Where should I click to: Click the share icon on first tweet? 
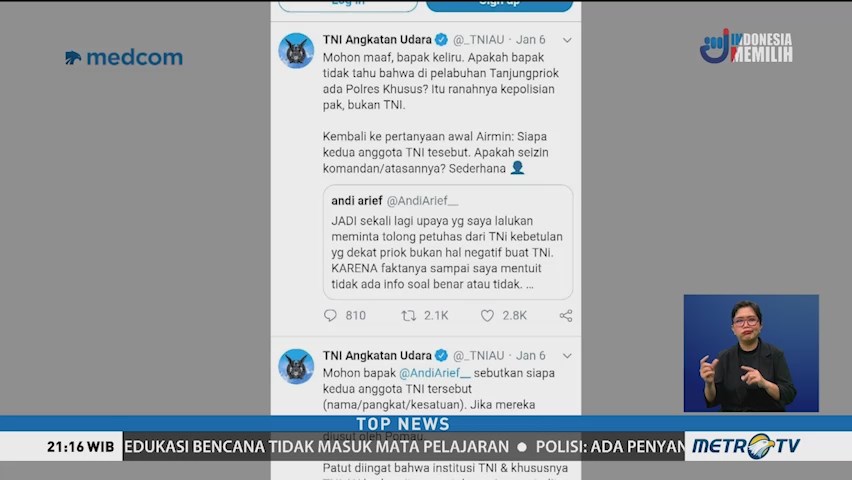pyautogui.click(x=566, y=315)
